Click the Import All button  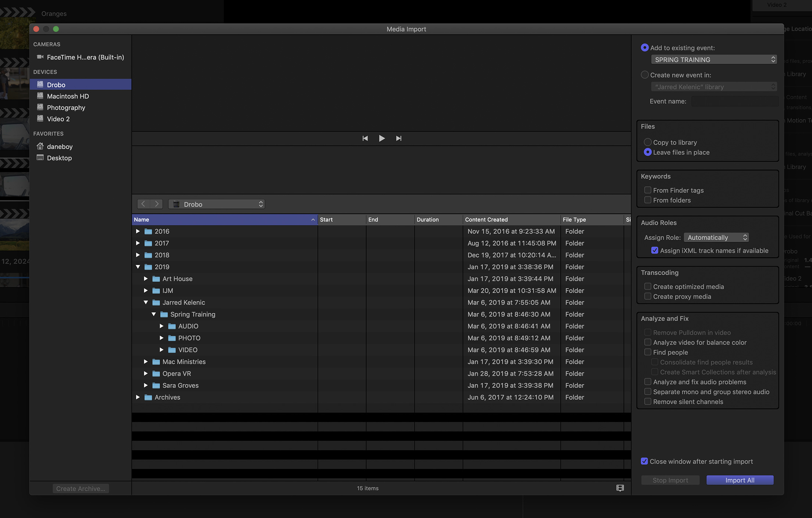[x=739, y=480]
